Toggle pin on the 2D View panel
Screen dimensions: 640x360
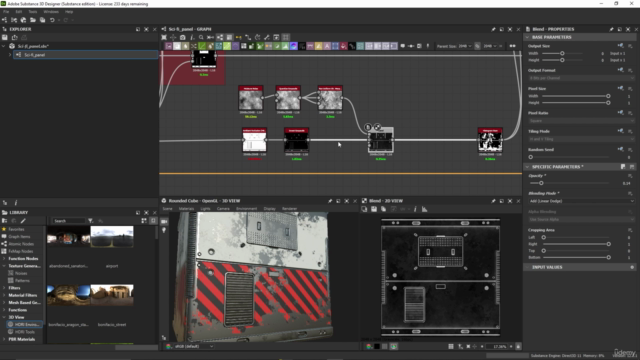tap(493, 201)
